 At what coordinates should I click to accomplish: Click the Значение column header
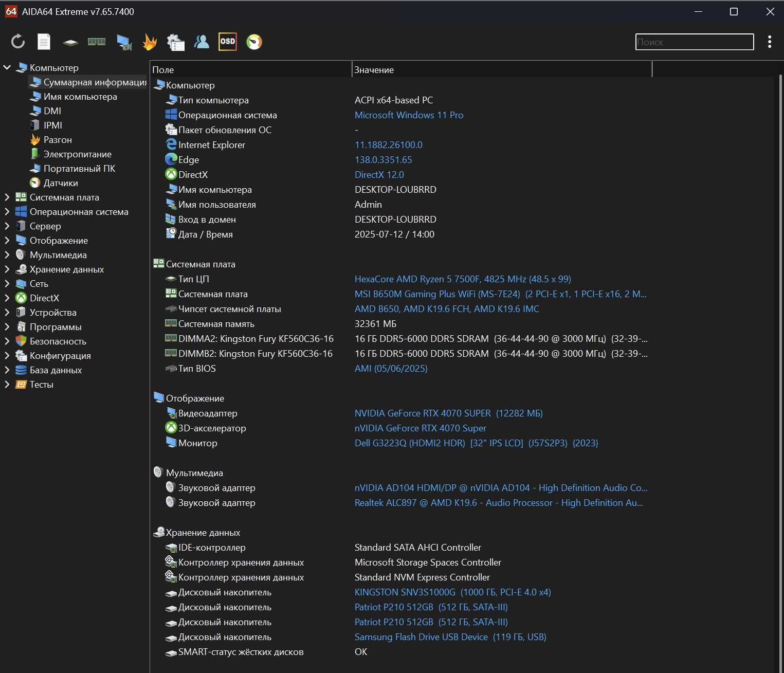(x=502, y=70)
